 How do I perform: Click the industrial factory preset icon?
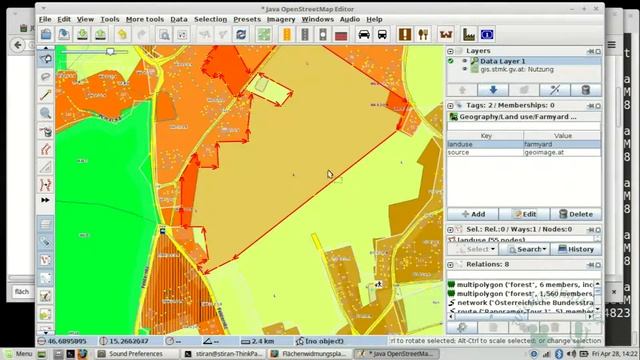pos(469,35)
